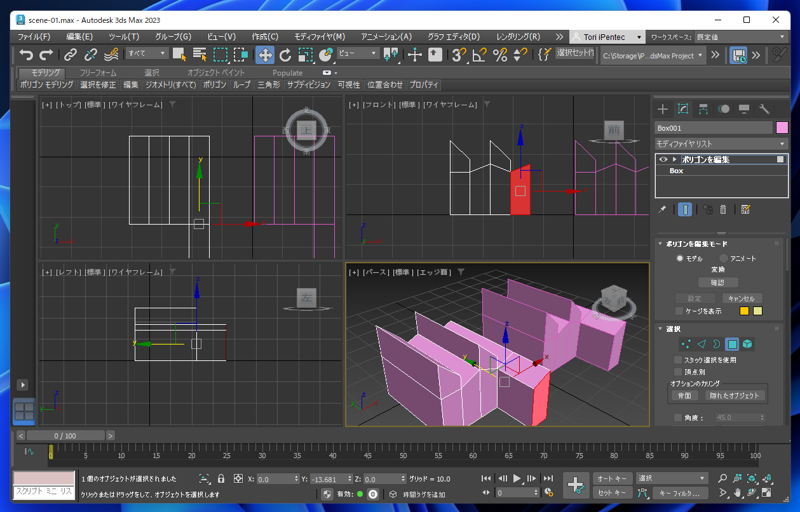The height and width of the screenshot is (512, 800).
Task: Toggle Show End Result button
Action: tap(685, 209)
